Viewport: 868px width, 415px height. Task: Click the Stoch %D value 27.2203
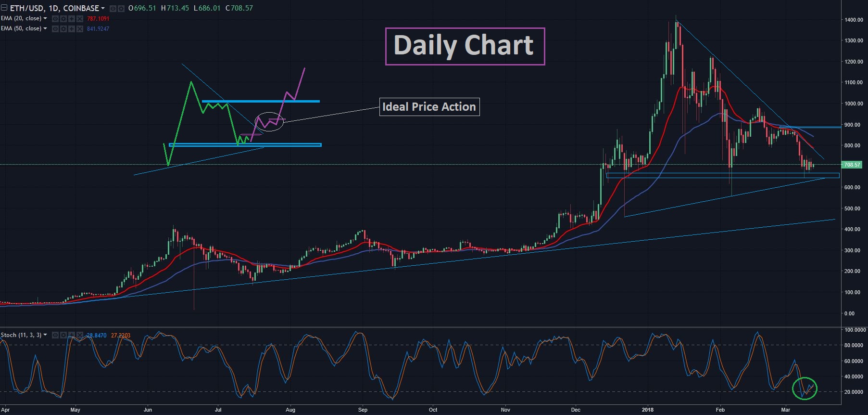(121, 335)
